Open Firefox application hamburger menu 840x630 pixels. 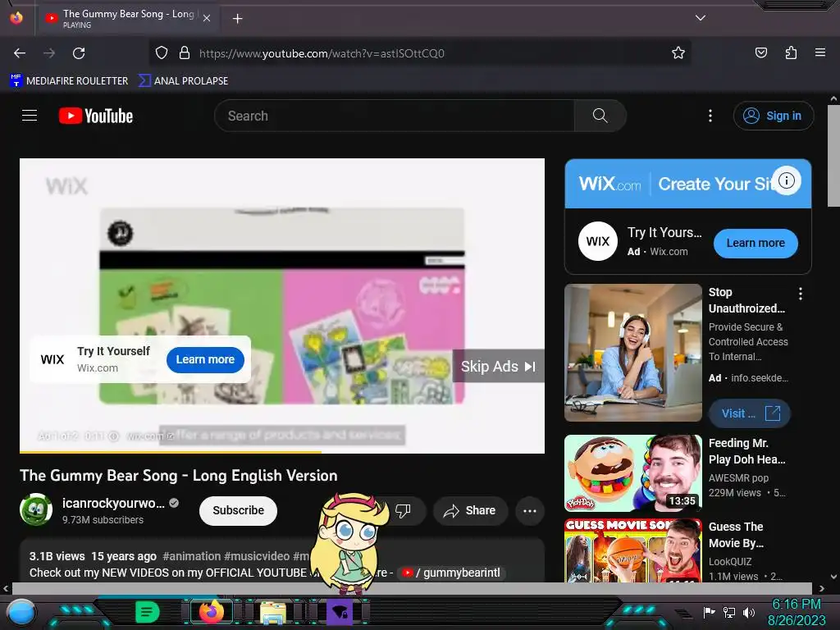(x=820, y=52)
